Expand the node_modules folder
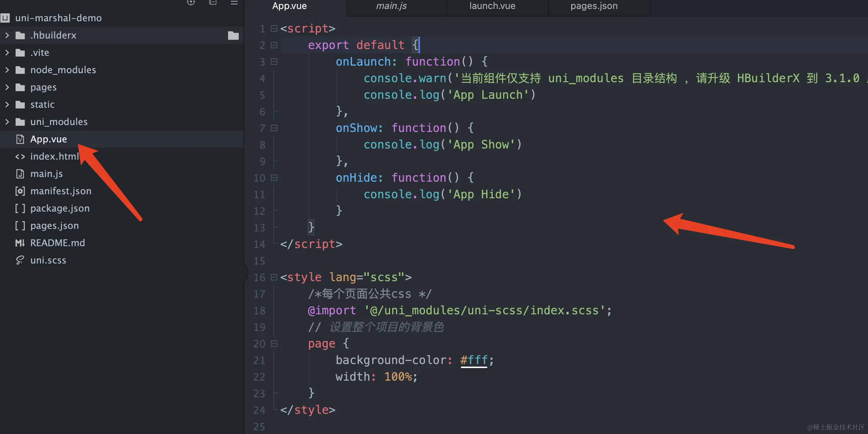868x434 pixels. point(7,70)
